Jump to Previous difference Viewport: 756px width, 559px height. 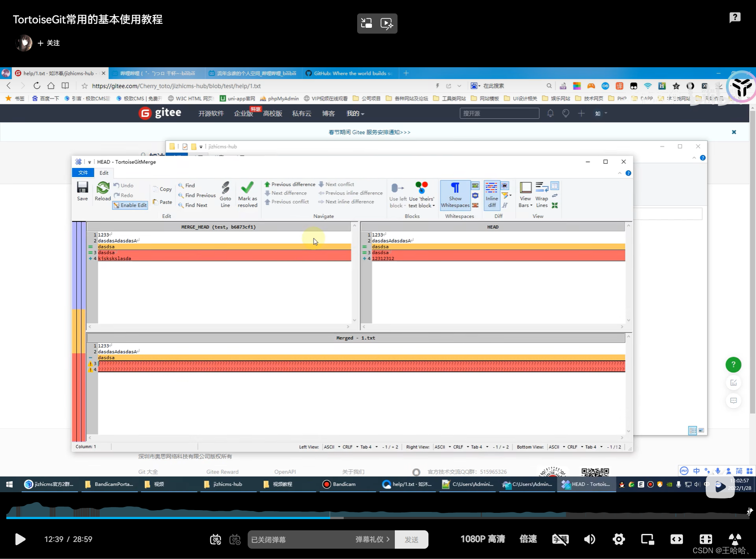pos(290,184)
